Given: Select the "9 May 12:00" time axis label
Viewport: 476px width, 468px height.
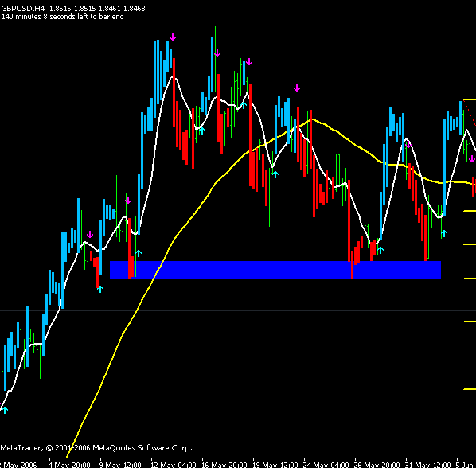Looking at the screenshot, I should (x=120, y=465).
